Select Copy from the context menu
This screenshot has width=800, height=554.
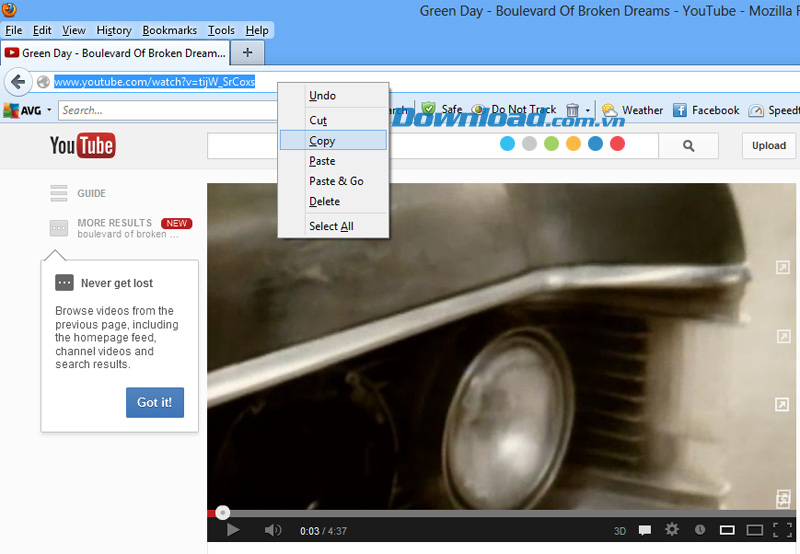322,141
